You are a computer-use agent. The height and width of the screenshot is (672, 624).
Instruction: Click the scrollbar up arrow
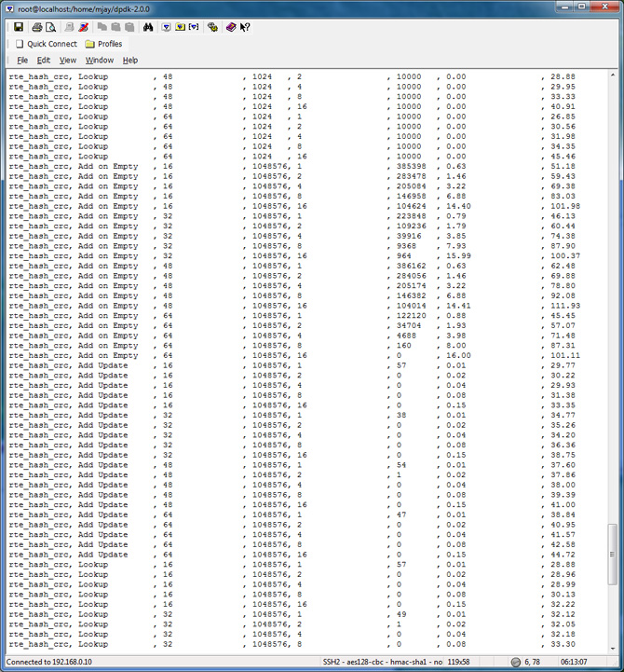613,75
